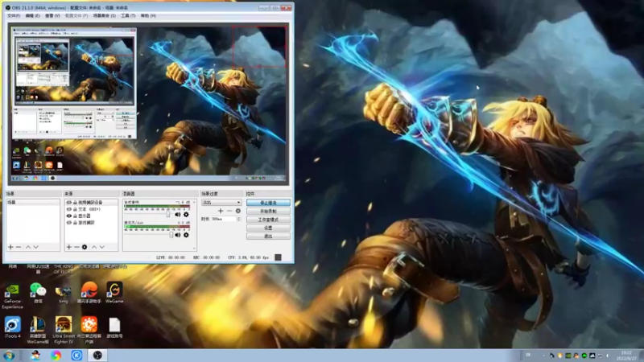Image resolution: width=644 pixels, height=362 pixels.
Task: Click the 退出 button in OBS controls
Action: [268, 237]
